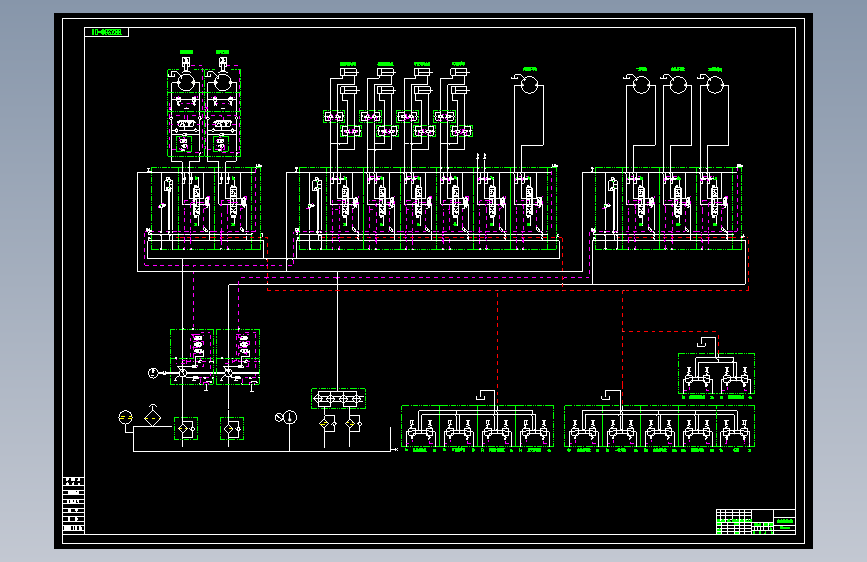Screen dimensions: 867x562
Task: Select the leftmost return filter in green box
Action: click(186, 429)
